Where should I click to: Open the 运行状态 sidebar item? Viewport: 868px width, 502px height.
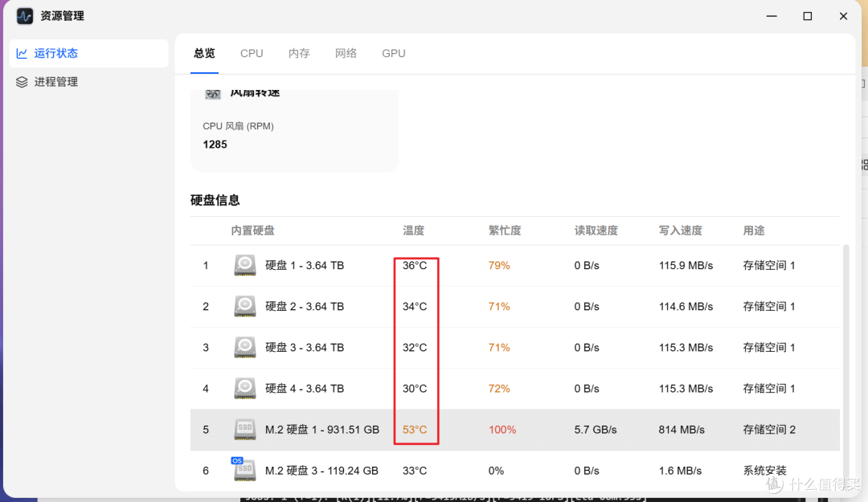(x=89, y=53)
